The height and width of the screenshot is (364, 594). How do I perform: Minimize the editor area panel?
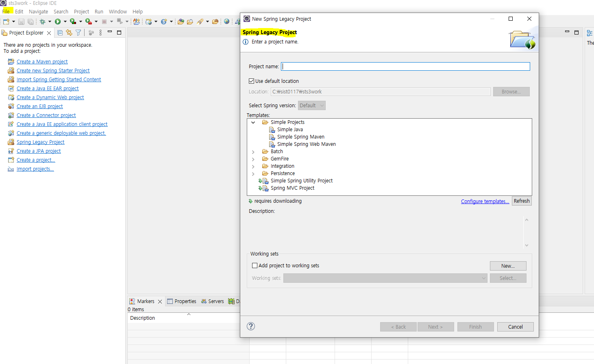pyautogui.click(x=567, y=32)
